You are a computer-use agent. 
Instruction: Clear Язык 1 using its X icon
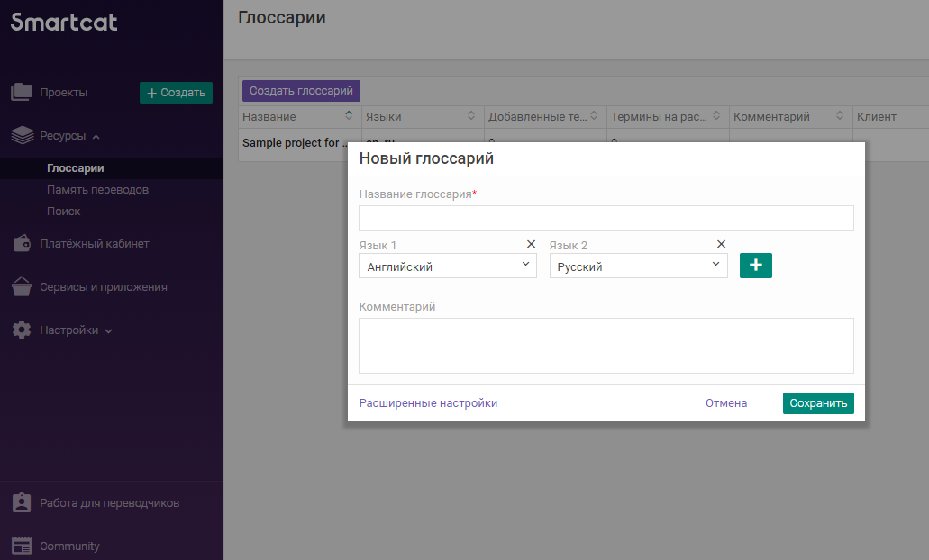click(x=531, y=243)
